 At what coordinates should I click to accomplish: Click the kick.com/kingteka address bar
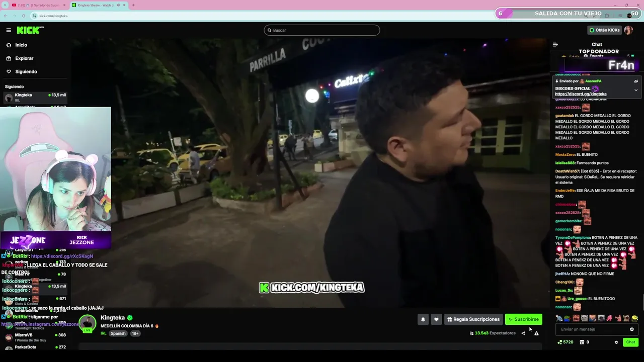53,16
